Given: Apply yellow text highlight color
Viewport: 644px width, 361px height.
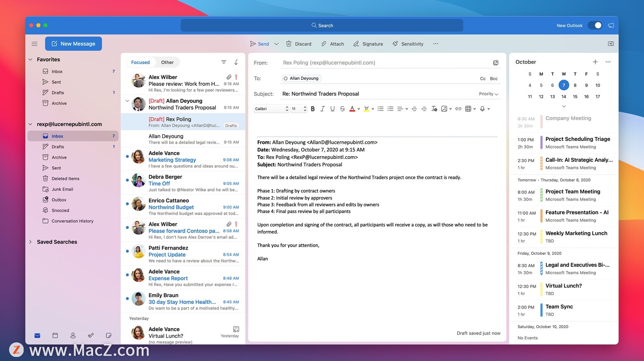Looking at the screenshot, I should tap(366, 109).
